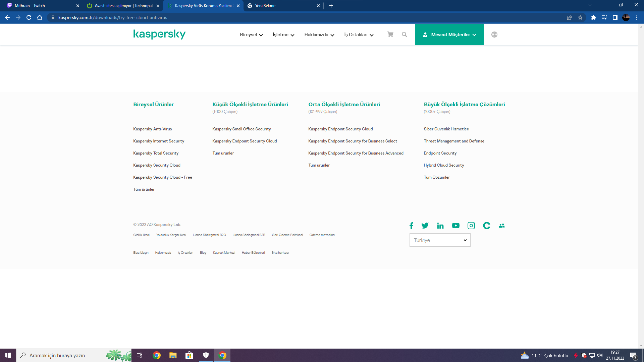Expand the Mevcut Müşteriler dropdown
Image resolution: width=644 pixels, height=362 pixels.
point(449,35)
